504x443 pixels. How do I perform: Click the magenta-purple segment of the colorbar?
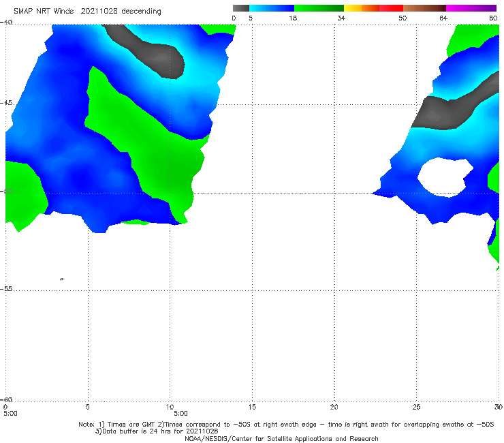click(471, 8)
